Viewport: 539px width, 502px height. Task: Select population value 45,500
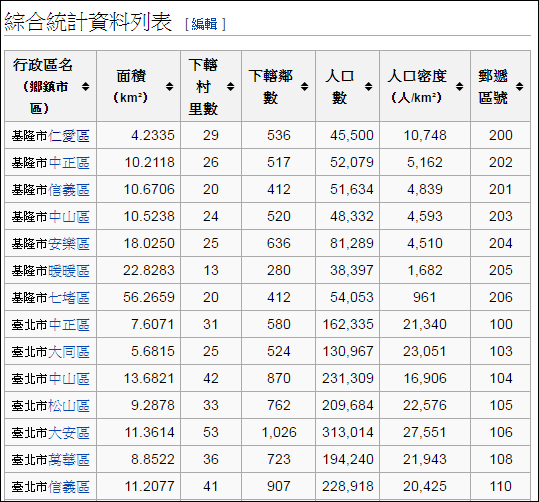(x=352, y=135)
